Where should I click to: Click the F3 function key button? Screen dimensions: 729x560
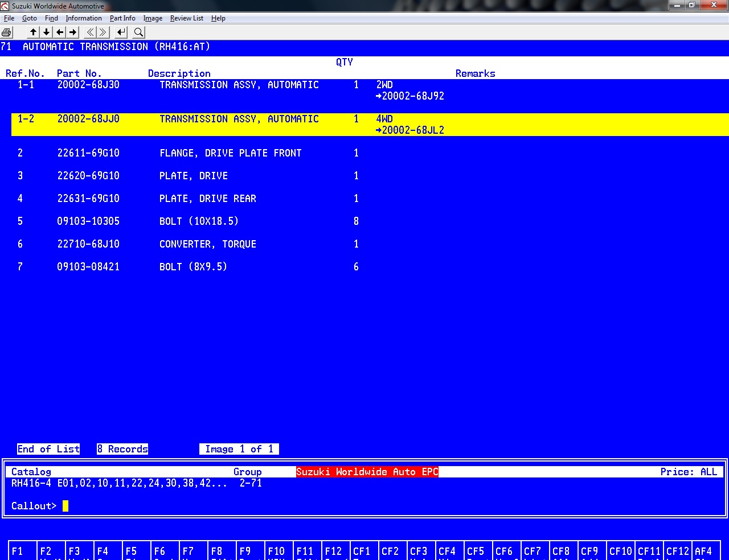(x=80, y=551)
